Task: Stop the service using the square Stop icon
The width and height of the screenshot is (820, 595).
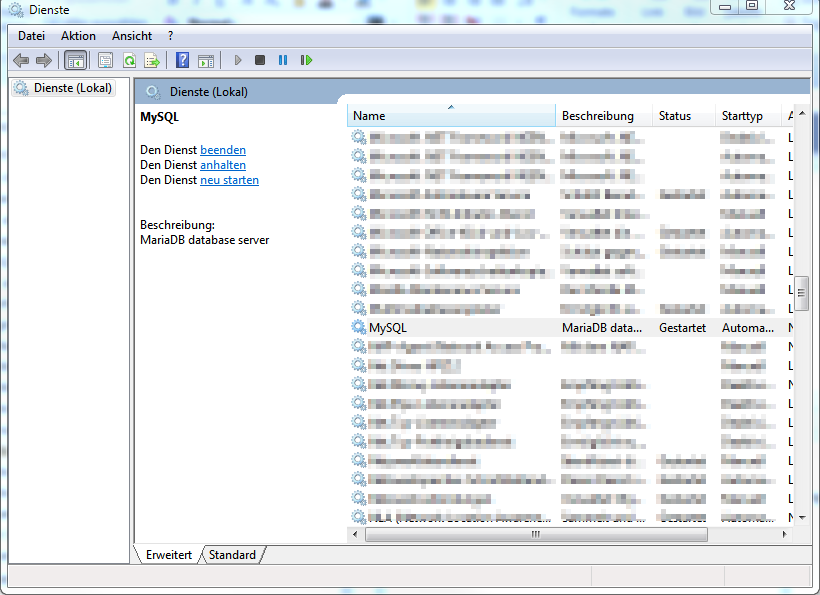Action: click(x=259, y=60)
